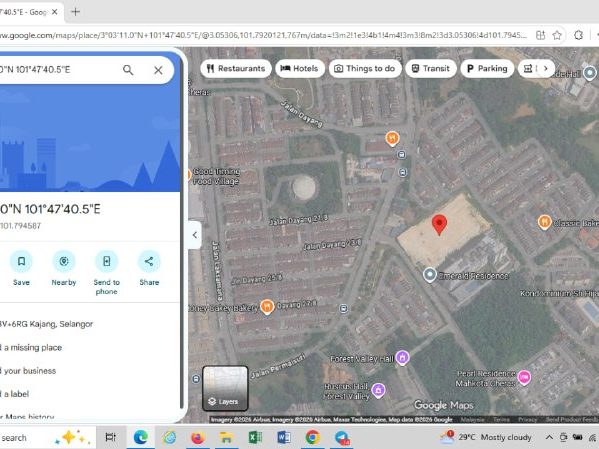
Task: Click the browser address bar URL
Action: pyautogui.click(x=264, y=36)
